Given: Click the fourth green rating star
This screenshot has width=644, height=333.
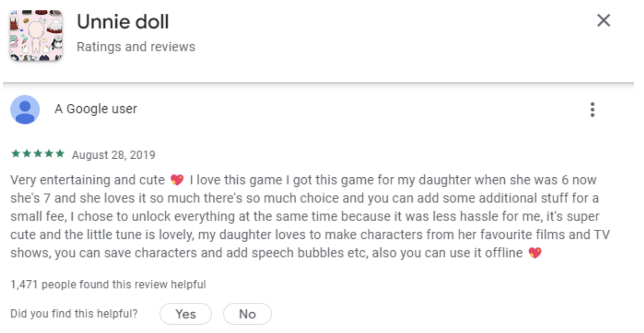Looking at the screenshot, I should pos(49,154).
